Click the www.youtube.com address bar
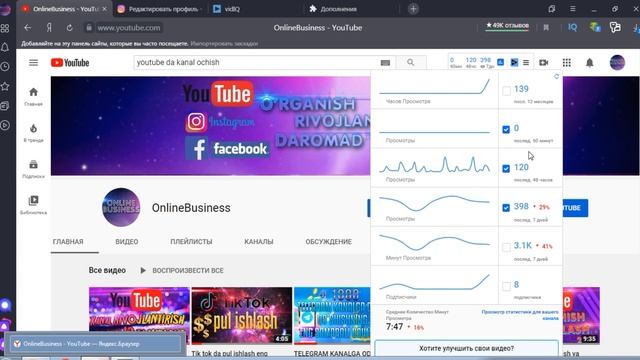 [129, 28]
